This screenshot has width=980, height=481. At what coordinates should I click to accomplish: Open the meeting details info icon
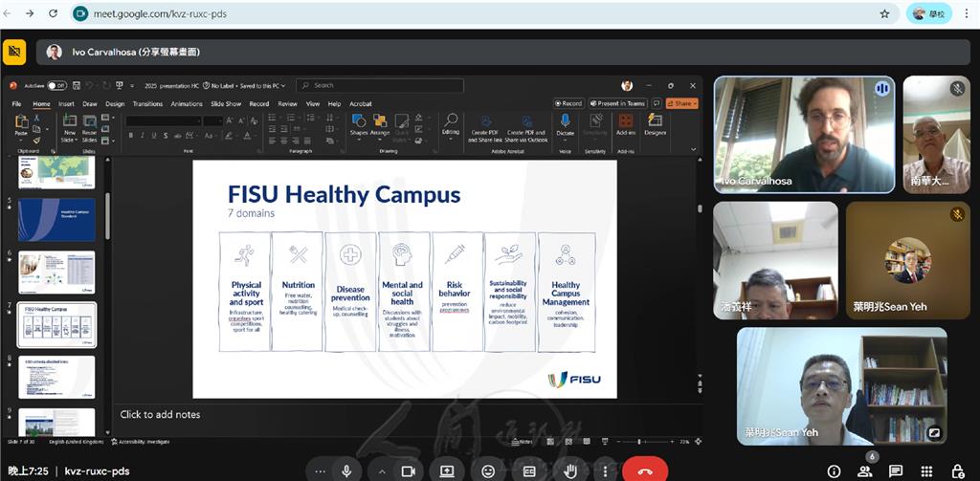pyautogui.click(x=834, y=471)
